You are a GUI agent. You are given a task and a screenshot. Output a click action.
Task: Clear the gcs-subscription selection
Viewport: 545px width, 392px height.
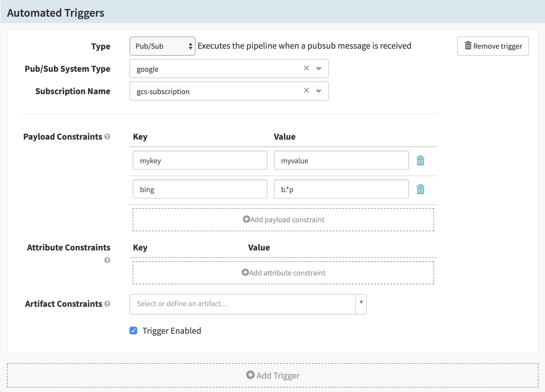coord(306,91)
